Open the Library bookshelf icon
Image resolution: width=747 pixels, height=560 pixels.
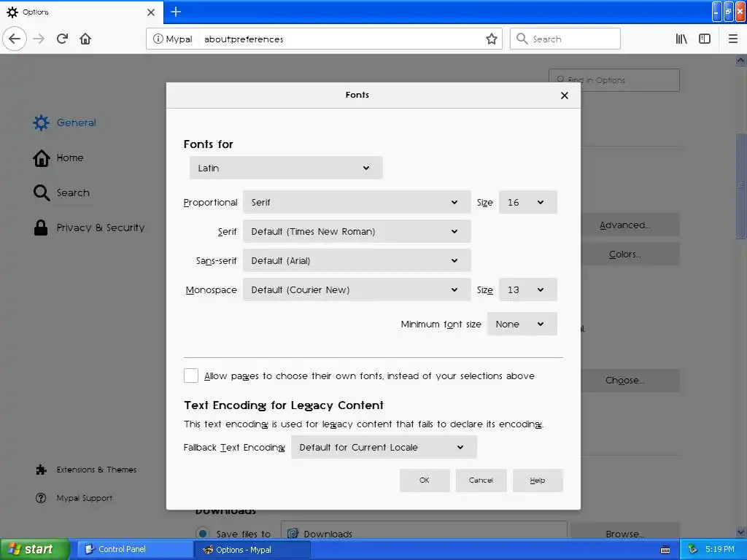681,39
